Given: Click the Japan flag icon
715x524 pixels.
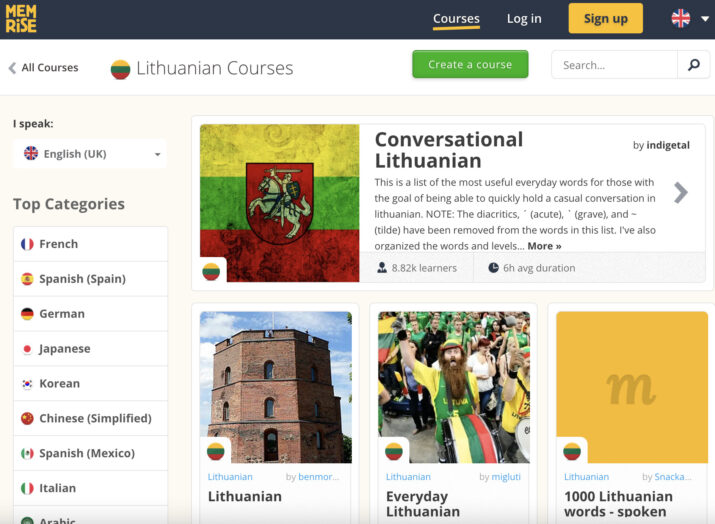Looking at the screenshot, I should tap(27, 349).
